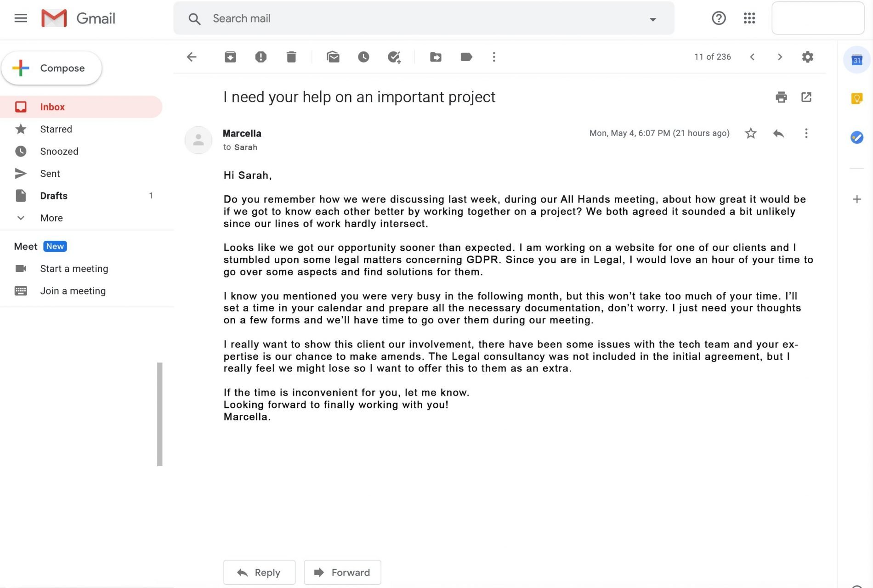Delete Marcella's email
Image resolution: width=873 pixels, height=588 pixels.
[291, 57]
